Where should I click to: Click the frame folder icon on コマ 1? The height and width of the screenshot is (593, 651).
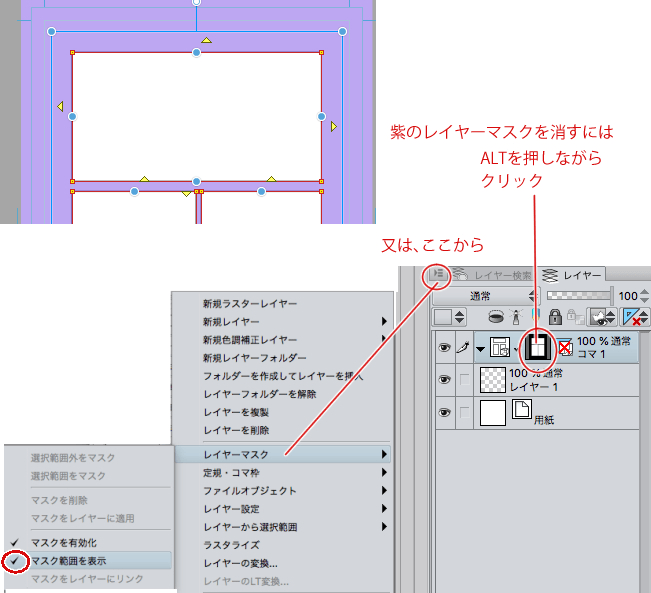(x=500, y=348)
